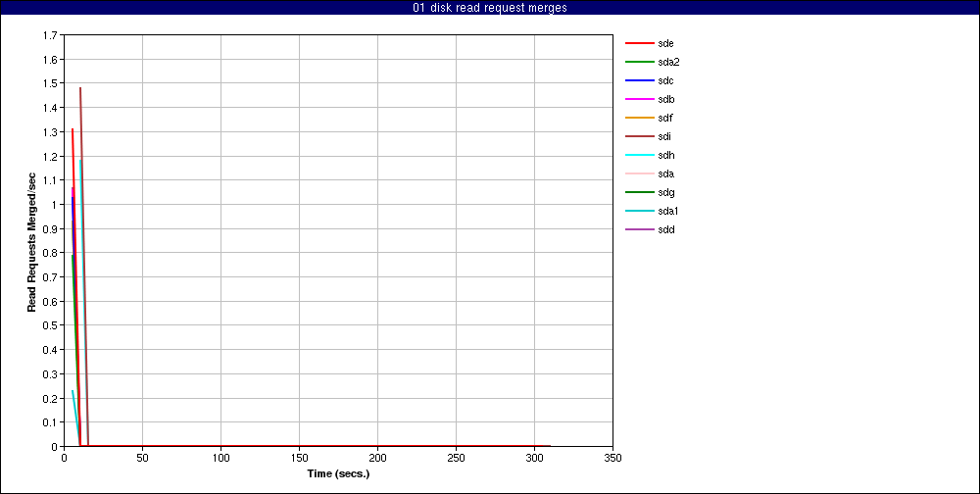Click the 'Read Requests Merged/sec' y-axis label

point(32,241)
